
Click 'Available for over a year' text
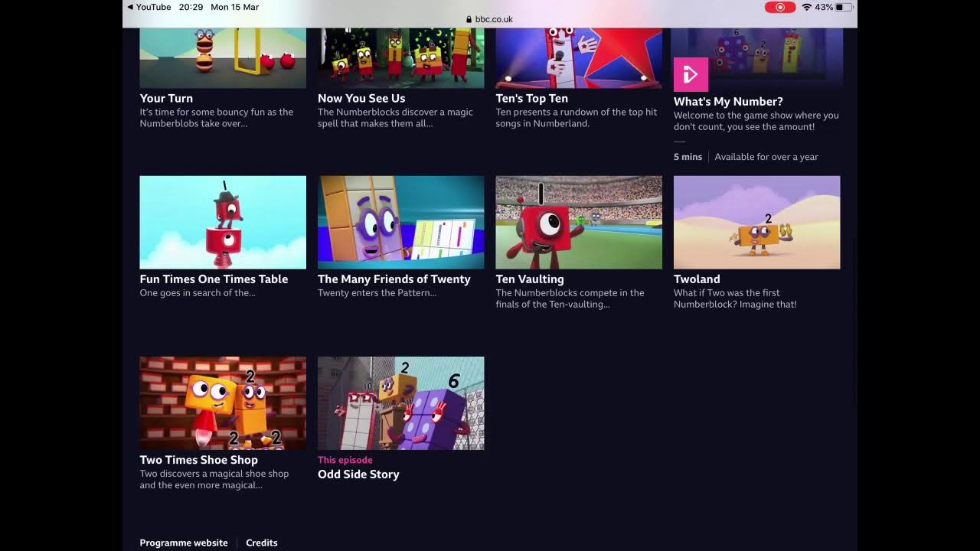[766, 157]
